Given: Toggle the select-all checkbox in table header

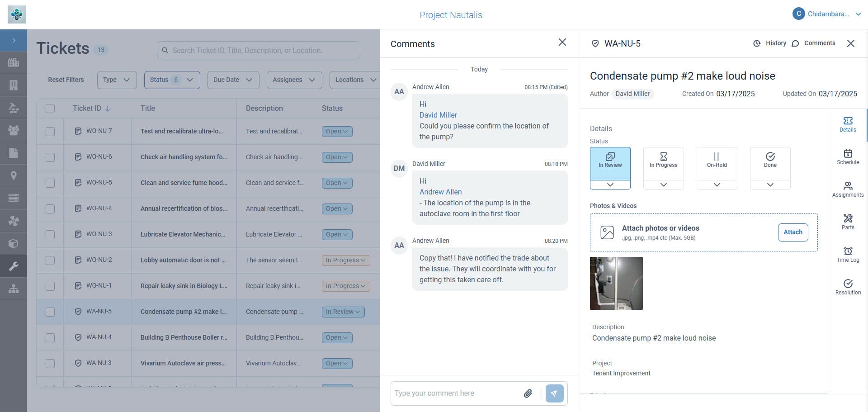Looking at the screenshot, I should tap(50, 109).
